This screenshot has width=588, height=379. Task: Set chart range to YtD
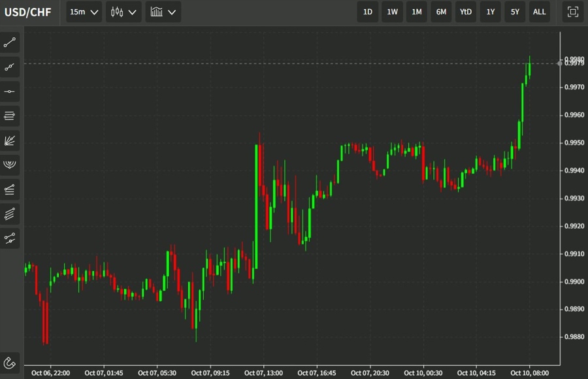coord(466,12)
